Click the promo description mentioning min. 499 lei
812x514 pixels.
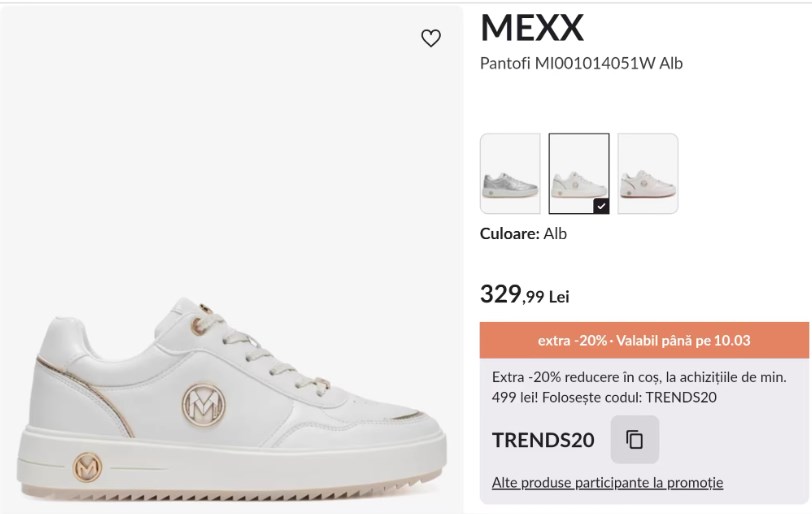(x=638, y=387)
